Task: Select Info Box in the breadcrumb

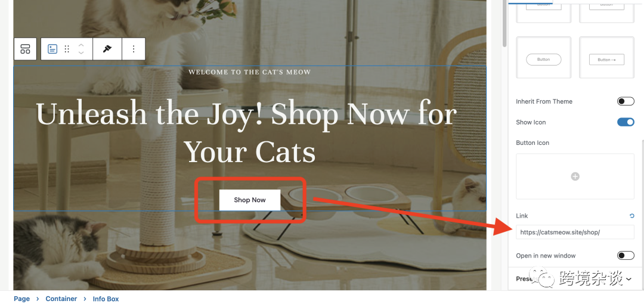Action: (x=106, y=299)
